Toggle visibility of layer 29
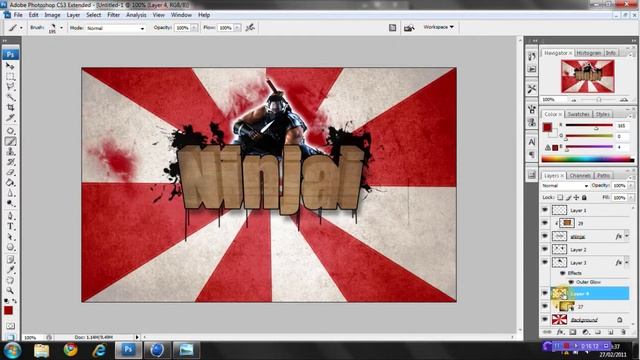The height and width of the screenshot is (360, 640). pyautogui.click(x=545, y=223)
